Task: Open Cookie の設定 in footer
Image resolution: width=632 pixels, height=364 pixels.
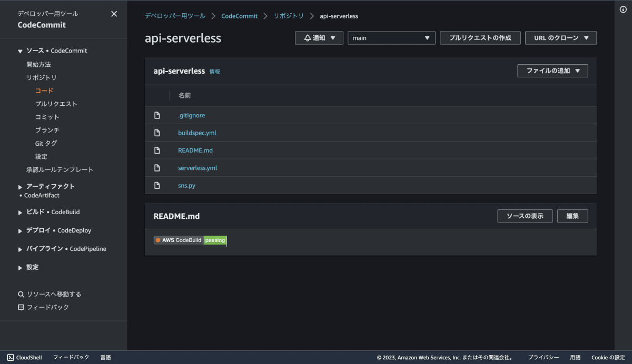Action: (x=608, y=357)
